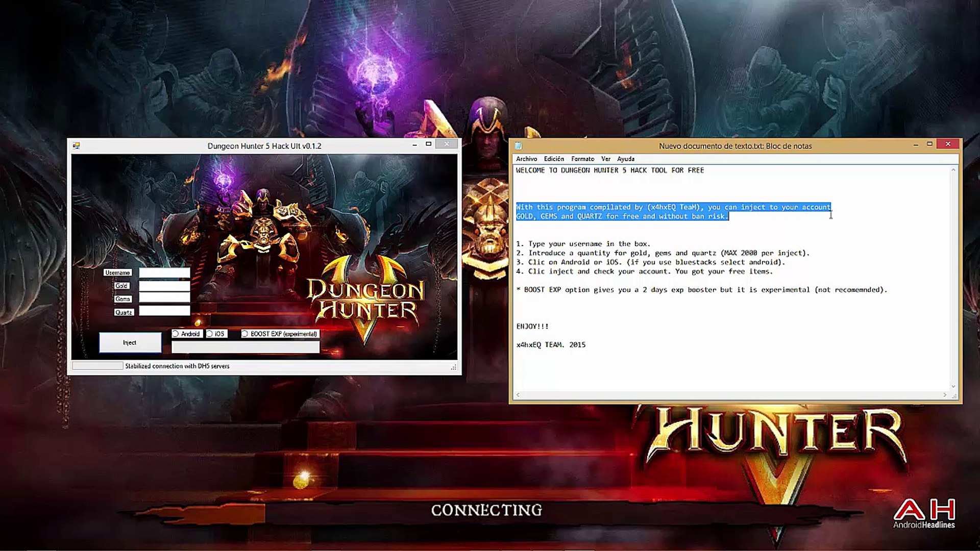Maximize the Dungeon Hunter 5 Hack window
The height and width of the screenshot is (551, 980).
point(429,144)
